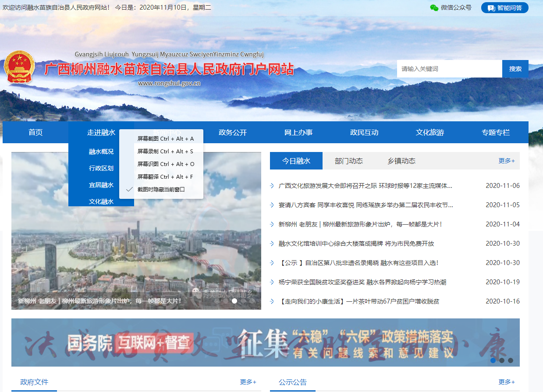
Task: Click the WeChat official account icon
Action: (434, 7)
